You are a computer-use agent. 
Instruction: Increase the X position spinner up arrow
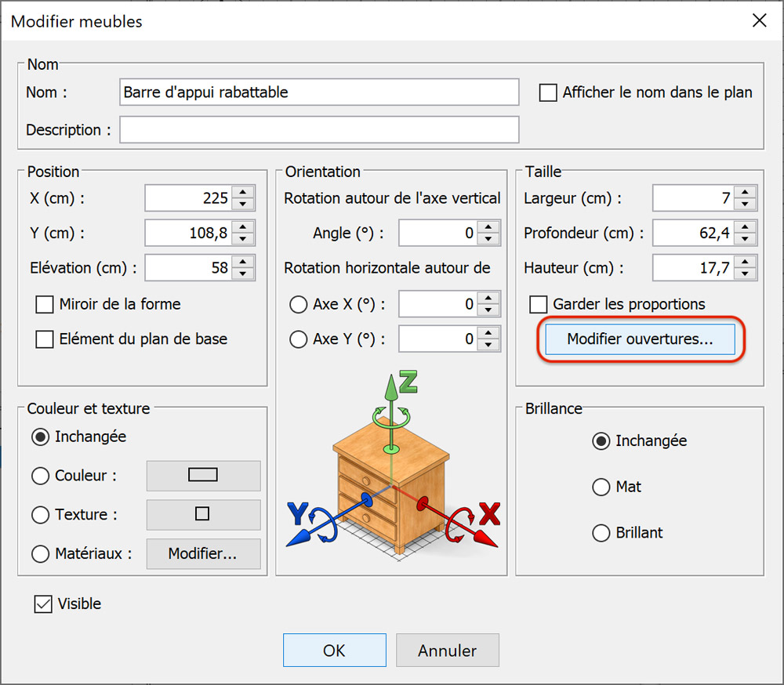pos(244,192)
